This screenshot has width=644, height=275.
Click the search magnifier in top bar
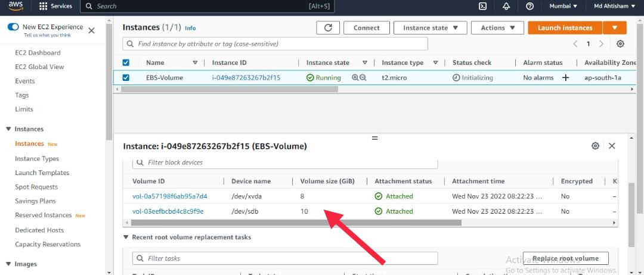tap(89, 6)
